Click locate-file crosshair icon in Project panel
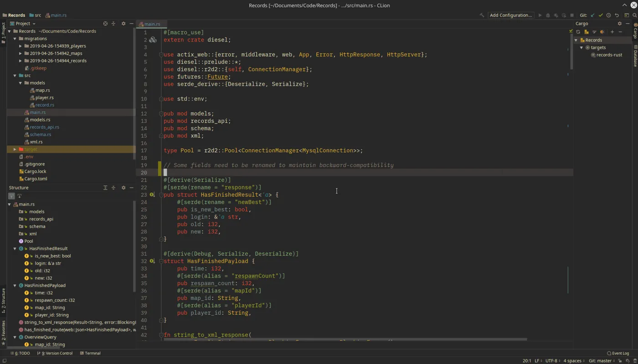This screenshot has width=638, height=364. 105,24
